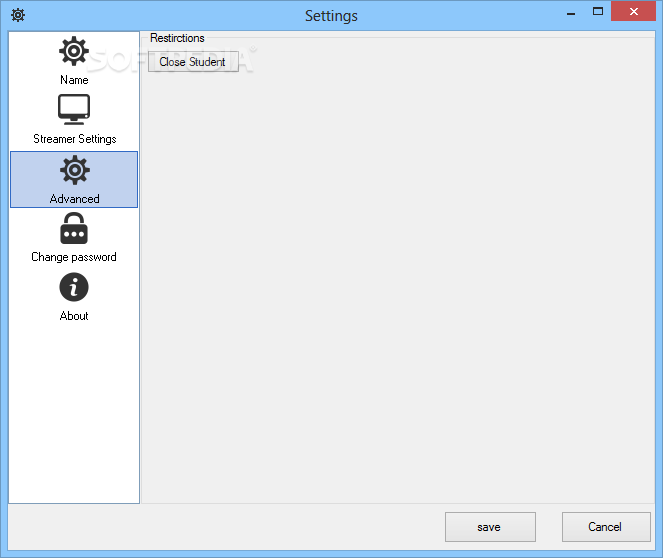Select the Streamer Settings label
The width and height of the screenshot is (663, 558).
(75, 139)
